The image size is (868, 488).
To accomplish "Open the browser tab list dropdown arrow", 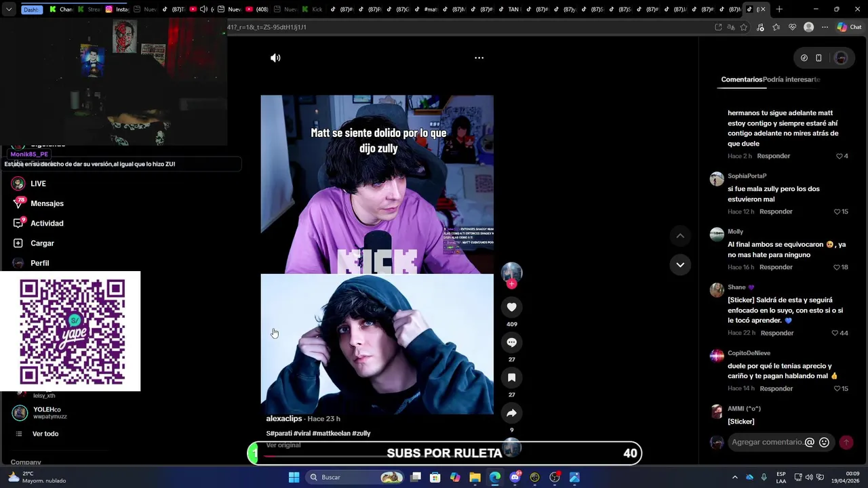I will [8, 9].
